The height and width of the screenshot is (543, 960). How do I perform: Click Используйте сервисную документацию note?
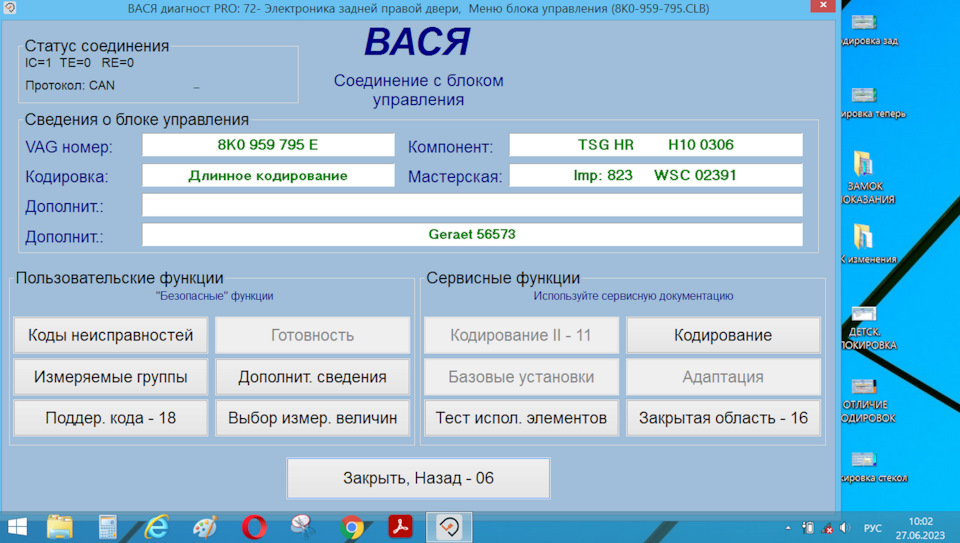(x=633, y=296)
